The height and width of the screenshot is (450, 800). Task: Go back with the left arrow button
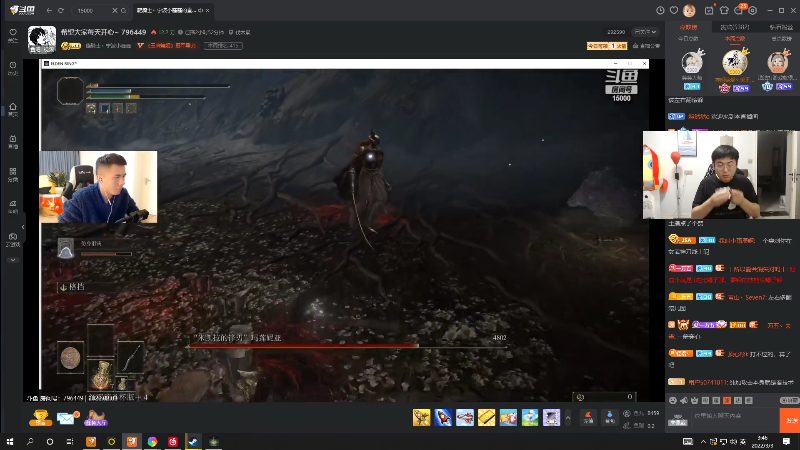point(49,10)
